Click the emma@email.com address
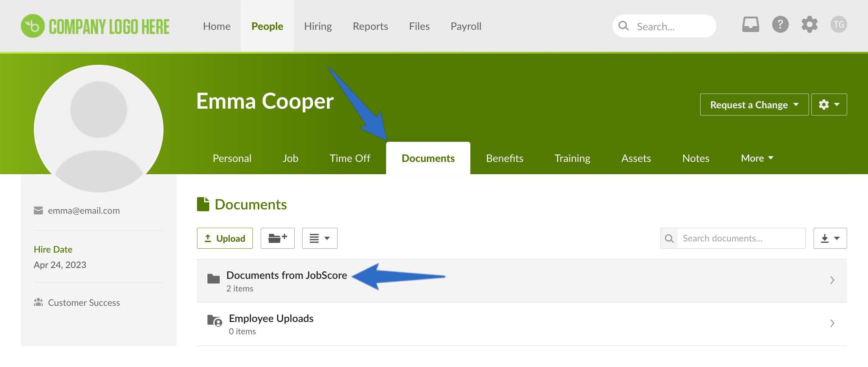 pyautogui.click(x=84, y=210)
